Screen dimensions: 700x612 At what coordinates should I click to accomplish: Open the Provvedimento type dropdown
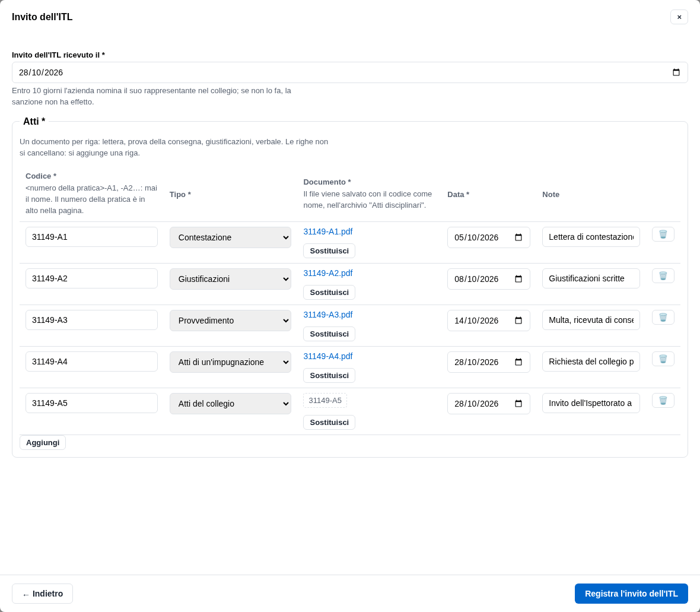230,321
